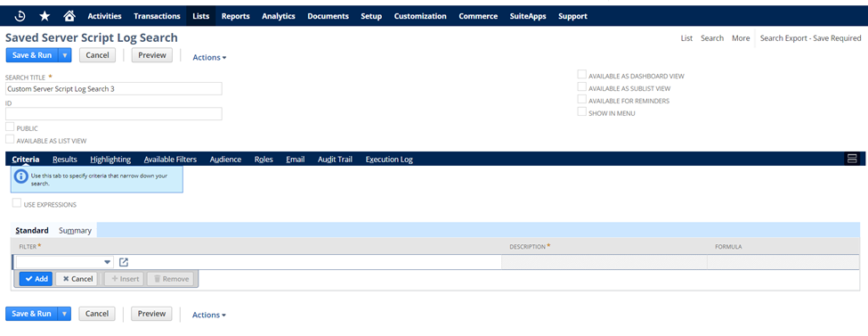This screenshot has height=336, width=868.
Task: Switch to the Results tab
Action: pyautogui.click(x=65, y=160)
